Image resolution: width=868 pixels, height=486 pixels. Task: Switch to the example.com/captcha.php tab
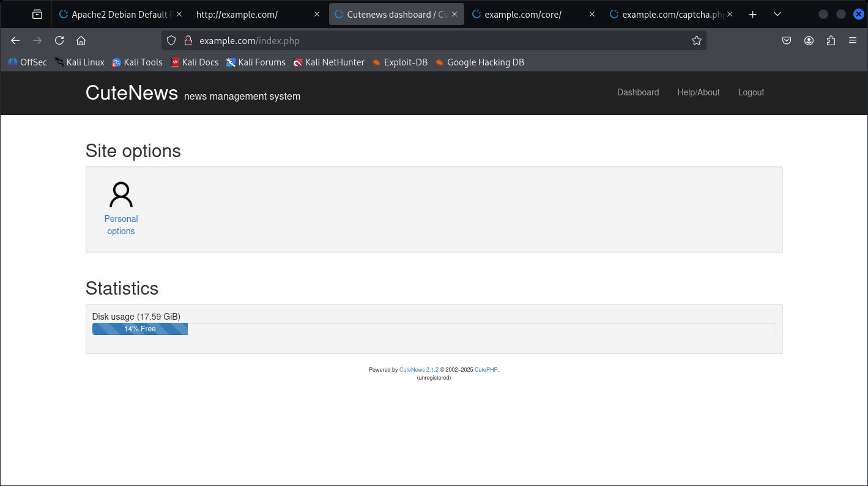672,14
